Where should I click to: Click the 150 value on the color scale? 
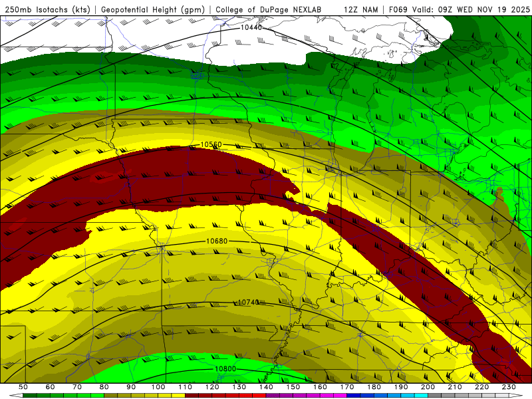293,387
